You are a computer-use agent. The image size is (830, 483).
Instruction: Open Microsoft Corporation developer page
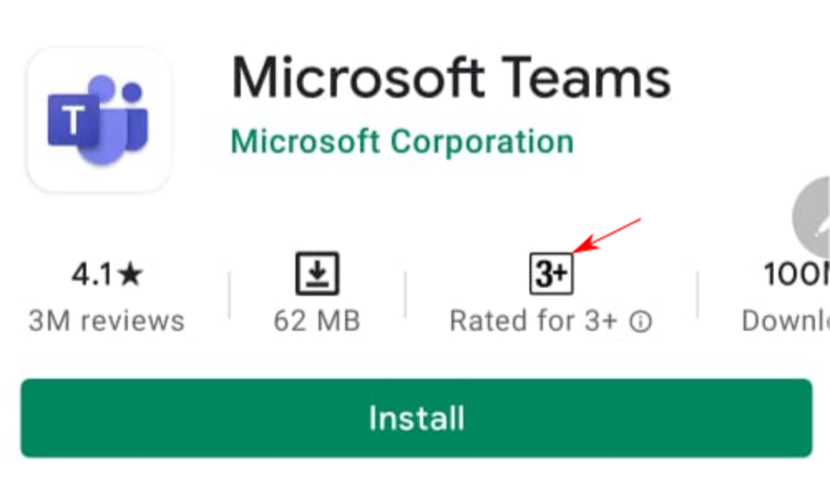click(x=402, y=142)
